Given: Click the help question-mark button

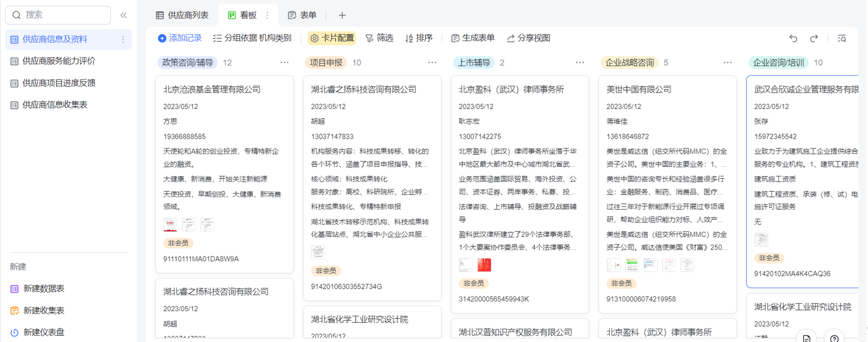Looking at the screenshot, I should click(835, 338).
